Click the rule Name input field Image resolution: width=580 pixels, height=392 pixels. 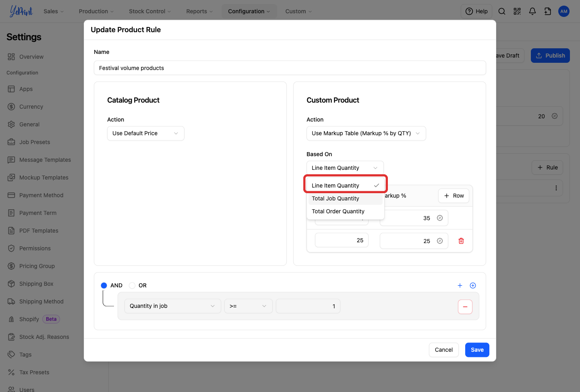(290, 68)
